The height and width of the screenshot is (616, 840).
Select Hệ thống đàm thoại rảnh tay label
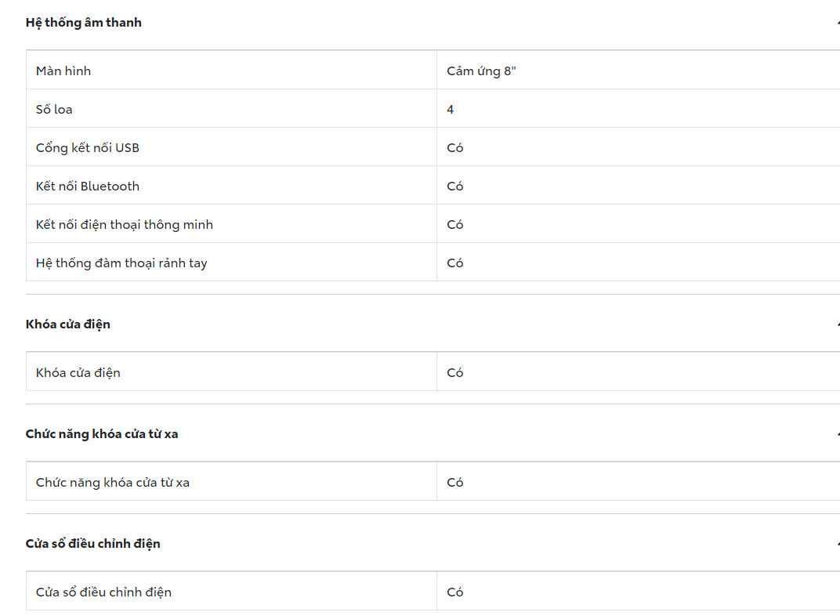pos(121,263)
